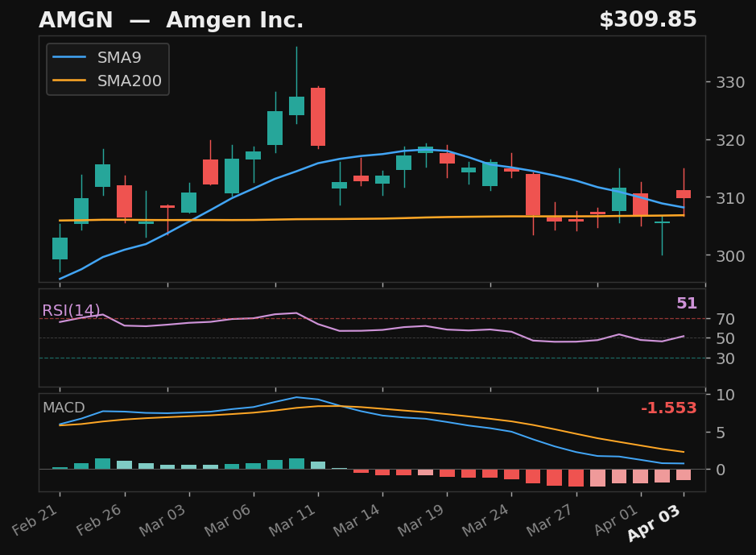Screen dimensions: 756x555
Task: Click the Feb 21 date label
Action: [35, 520]
